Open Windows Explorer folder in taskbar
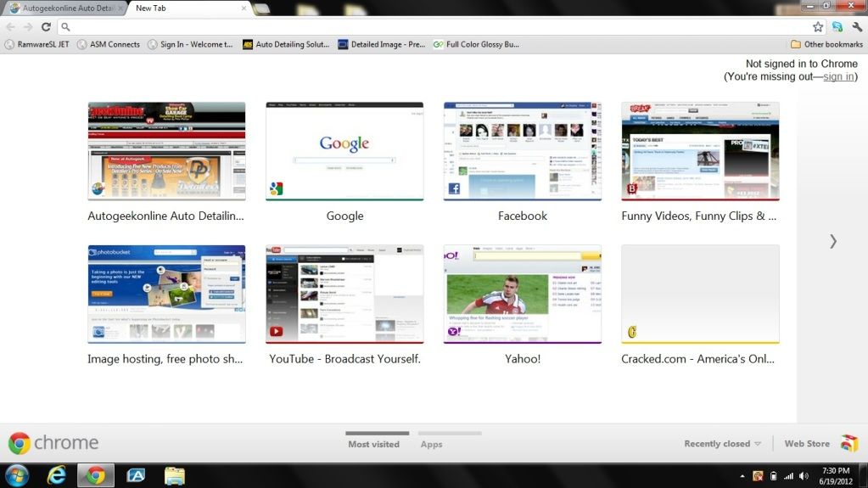The image size is (868, 488). pos(175,476)
